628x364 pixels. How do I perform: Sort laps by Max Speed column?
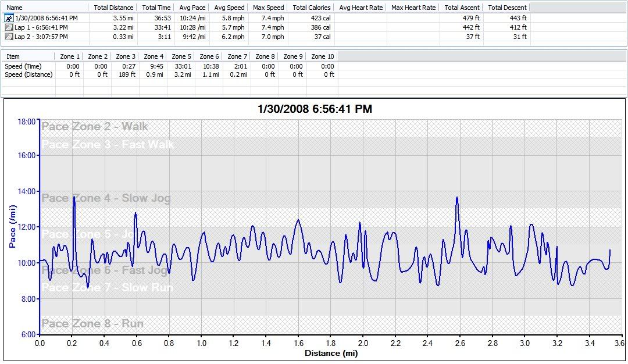(x=268, y=8)
